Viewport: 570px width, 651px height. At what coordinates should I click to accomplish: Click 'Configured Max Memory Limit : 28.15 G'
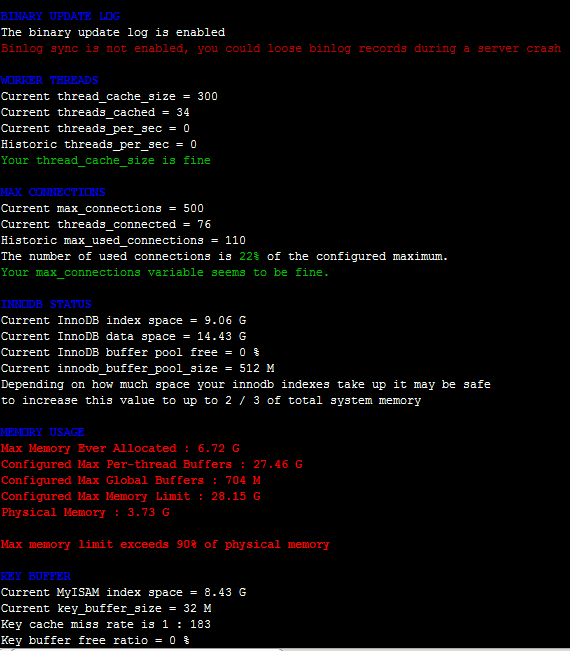[x=130, y=497]
